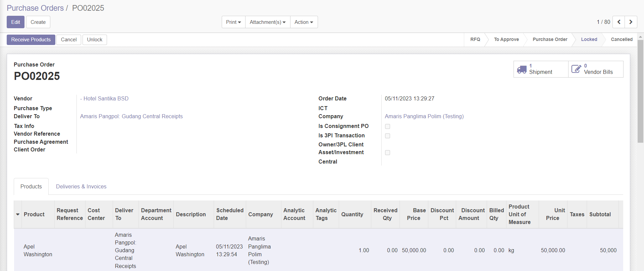644x271 pixels.
Task: Click the Receive Products button
Action: [31, 40]
